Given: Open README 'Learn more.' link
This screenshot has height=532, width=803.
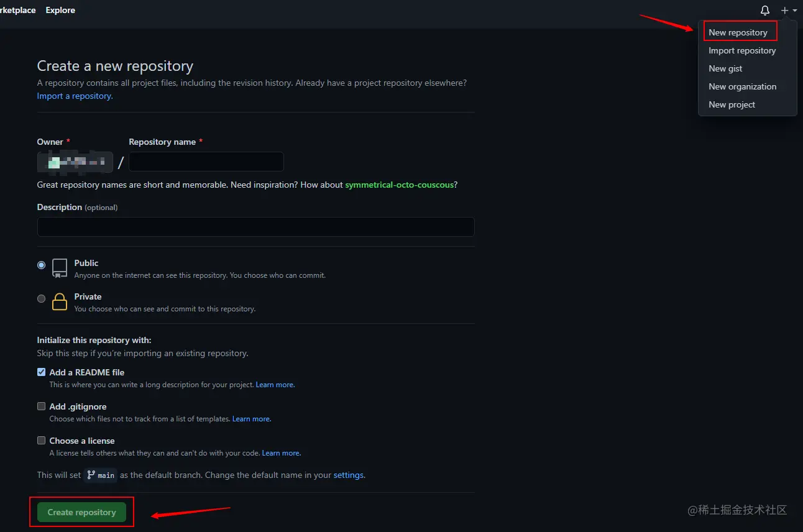Looking at the screenshot, I should pyautogui.click(x=275, y=385).
